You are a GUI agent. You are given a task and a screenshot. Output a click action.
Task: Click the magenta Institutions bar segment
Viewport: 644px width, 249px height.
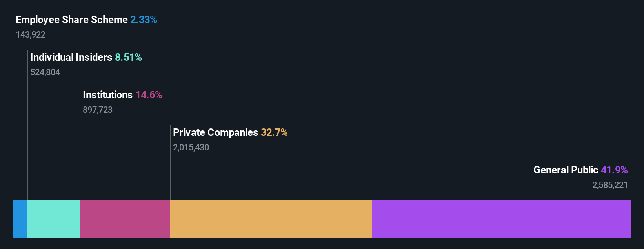point(125,219)
